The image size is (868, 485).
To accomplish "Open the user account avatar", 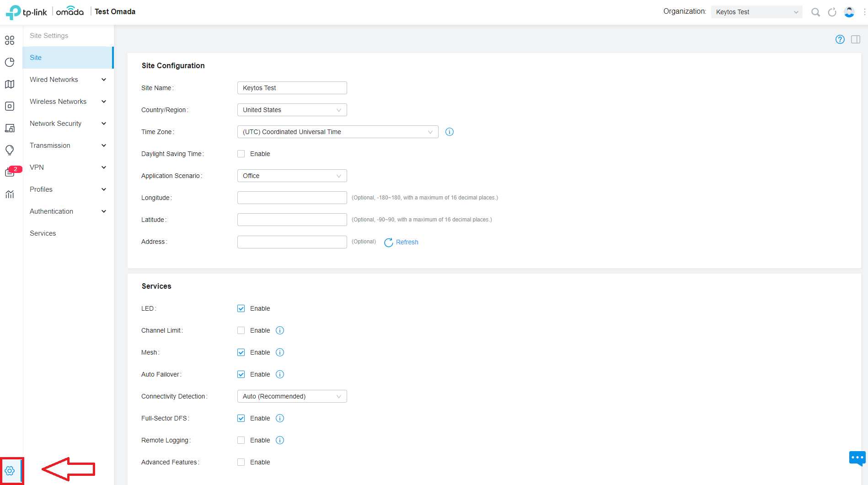I will (849, 12).
